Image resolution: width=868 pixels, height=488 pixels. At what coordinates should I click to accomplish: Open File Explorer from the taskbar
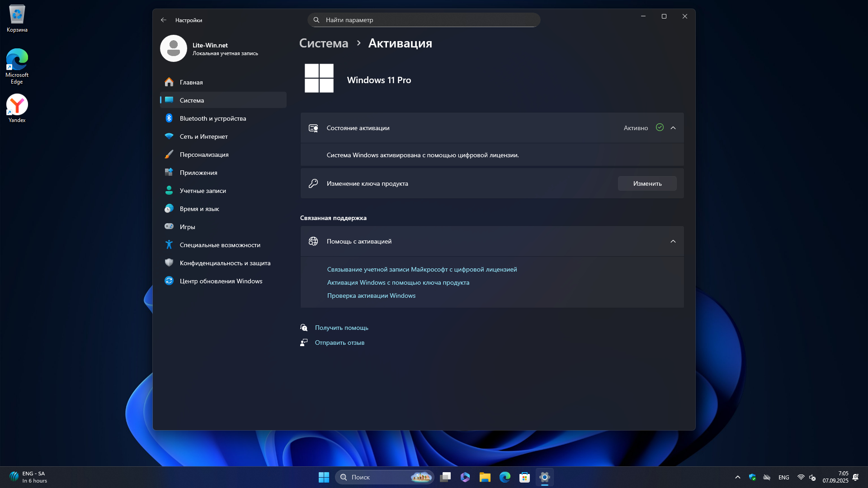click(485, 477)
